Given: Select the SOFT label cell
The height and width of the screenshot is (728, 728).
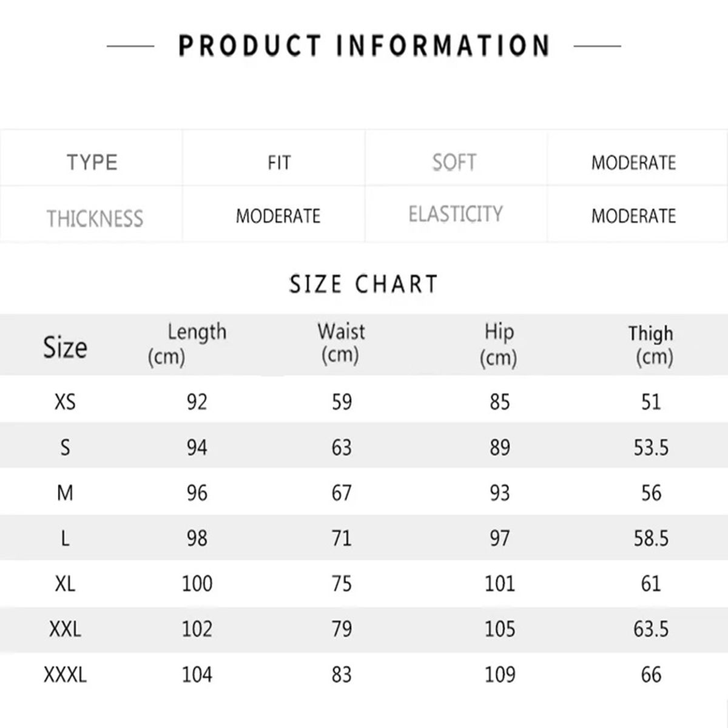Looking at the screenshot, I should 454,163.
